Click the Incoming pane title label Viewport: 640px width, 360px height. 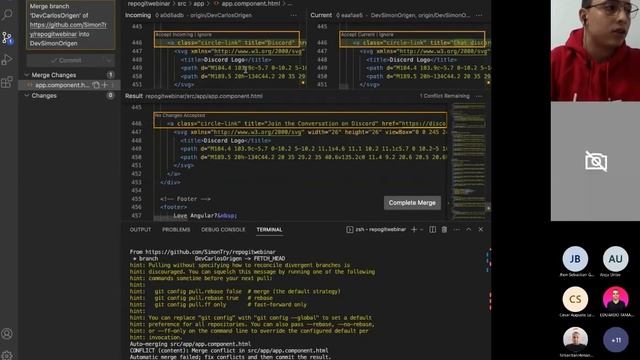click(138, 15)
